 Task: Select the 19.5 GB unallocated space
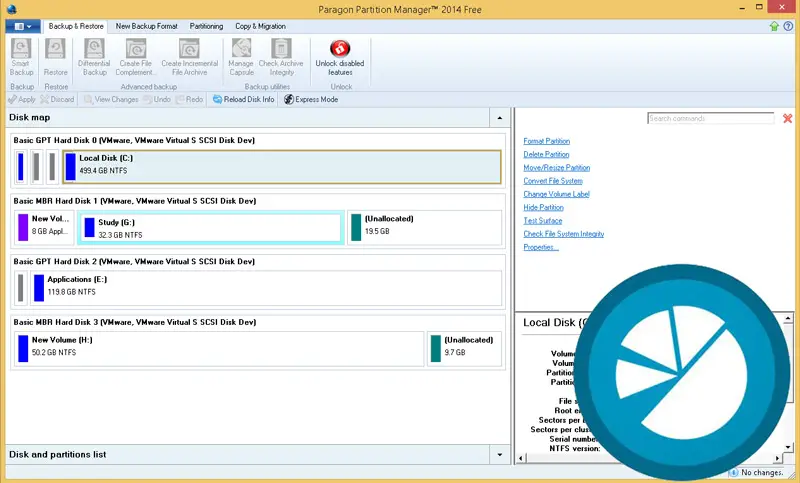pos(424,228)
